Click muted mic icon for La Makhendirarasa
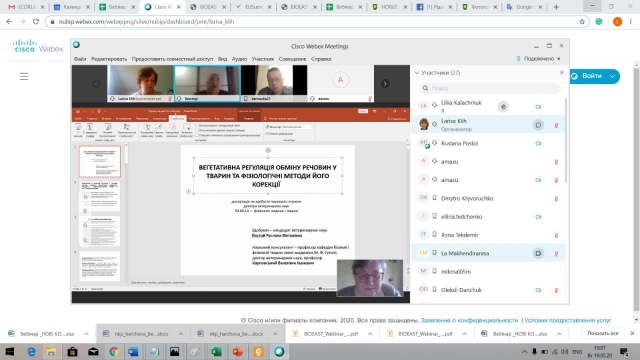Viewport: 640px width, 360px height. click(x=556, y=253)
